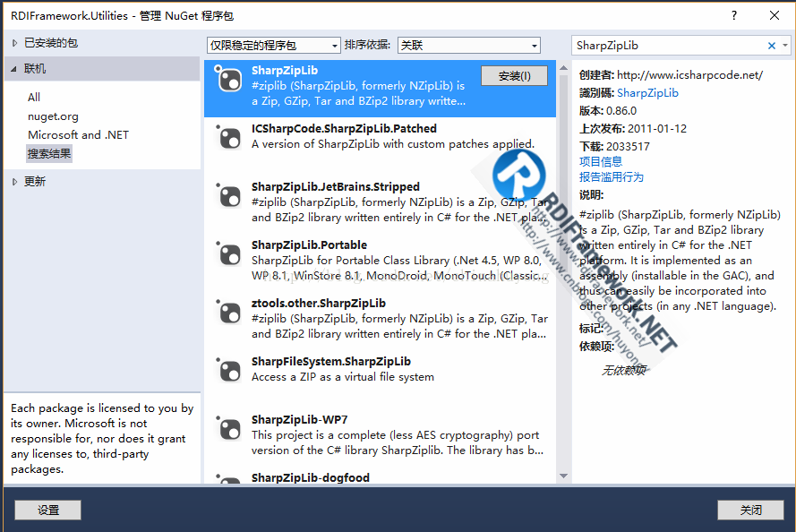The width and height of the screenshot is (796, 532).
Task: Click the SharpZipLib.JetBrains.Stripped package icon
Action: [228, 195]
